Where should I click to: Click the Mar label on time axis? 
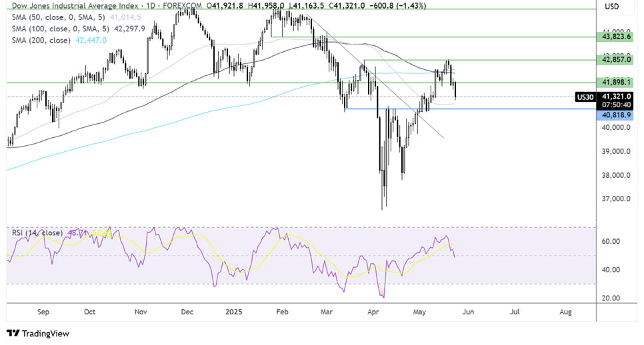(x=326, y=312)
